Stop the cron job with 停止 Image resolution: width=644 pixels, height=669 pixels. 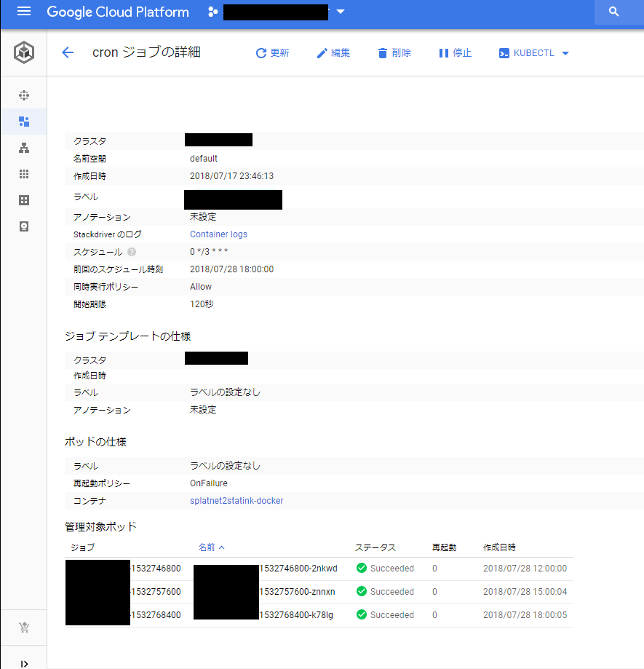click(x=455, y=52)
